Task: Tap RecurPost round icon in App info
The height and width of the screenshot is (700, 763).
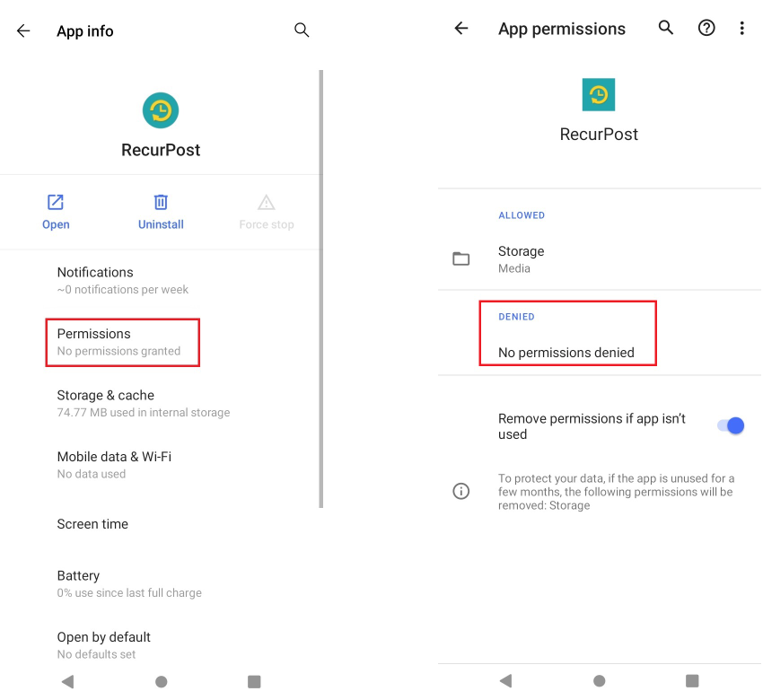Action: [161, 110]
